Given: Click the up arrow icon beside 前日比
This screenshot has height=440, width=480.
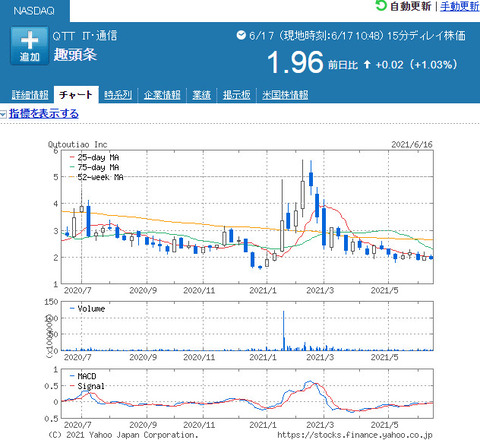Looking at the screenshot, I should pos(367,64).
